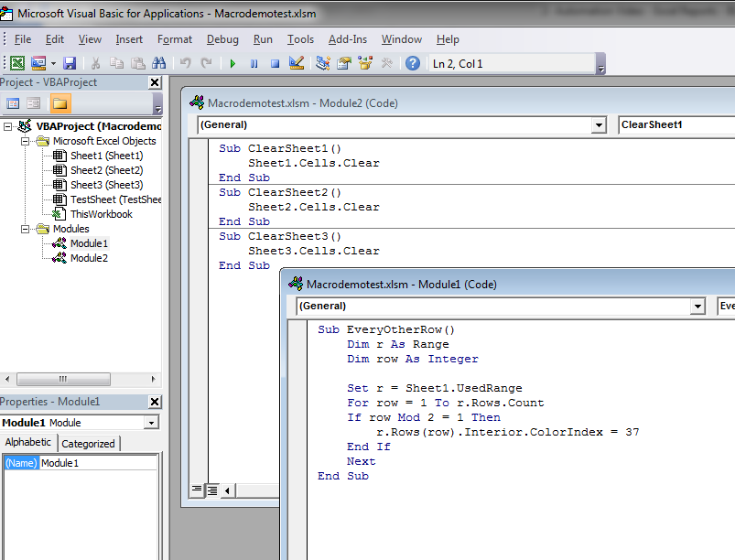This screenshot has width=735, height=560.
Task: Open the Window menu
Action: 401,39
